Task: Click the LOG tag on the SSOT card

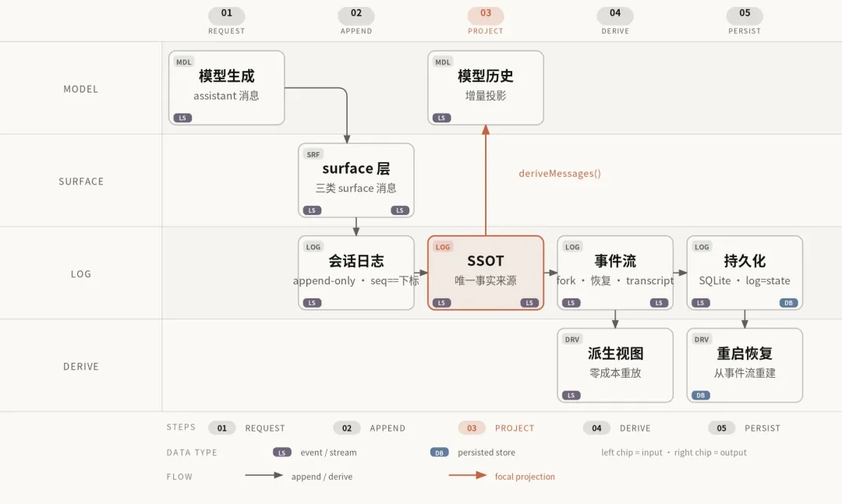Action: [x=443, y=247]
